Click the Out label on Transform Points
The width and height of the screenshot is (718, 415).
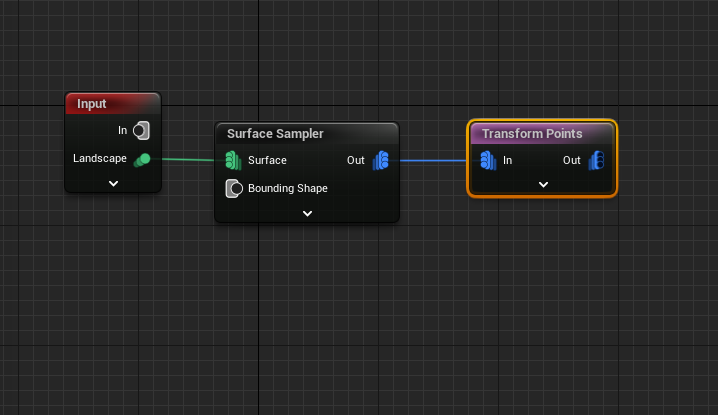(x=571, y=160)
